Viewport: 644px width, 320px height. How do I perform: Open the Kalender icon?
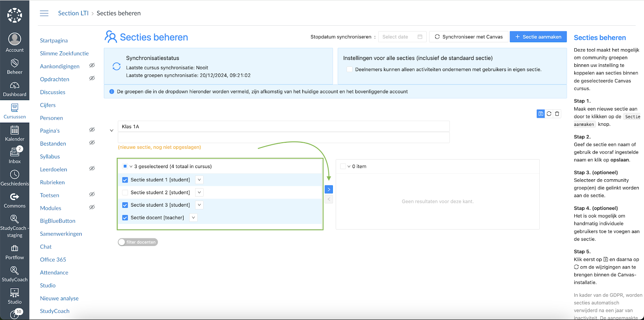[14, 130]
